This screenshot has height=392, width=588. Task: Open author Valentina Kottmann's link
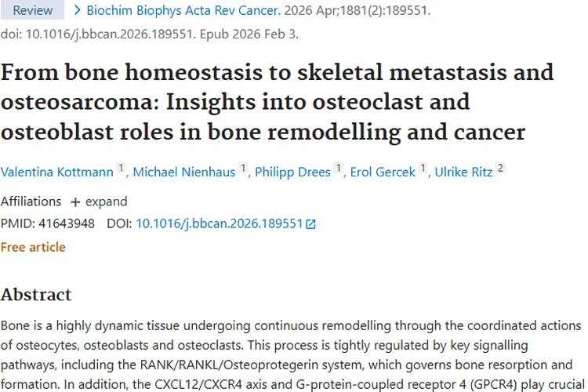point(57,172)
